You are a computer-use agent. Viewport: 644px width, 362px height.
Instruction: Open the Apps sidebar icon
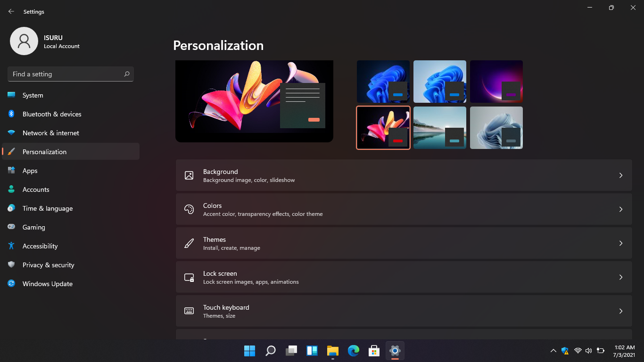tap(11, 171)
